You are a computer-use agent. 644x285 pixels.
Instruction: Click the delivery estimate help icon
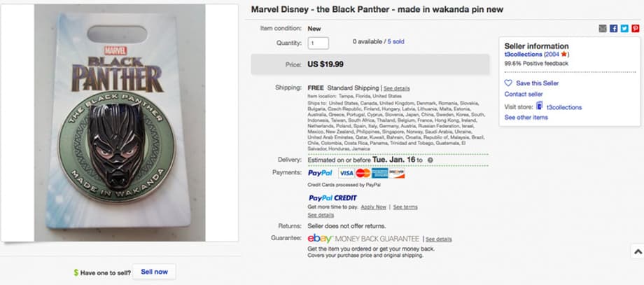[x=430, y=160]
